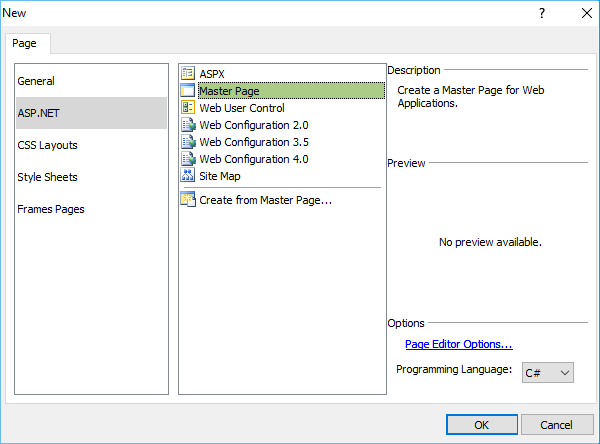Click the help question mark button
Viewport: 600px width, 444px height.
pyautogui.click(x=542, y=13)
